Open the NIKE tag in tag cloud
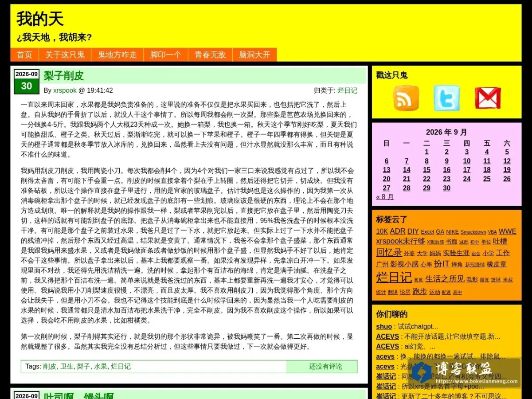 452,232
